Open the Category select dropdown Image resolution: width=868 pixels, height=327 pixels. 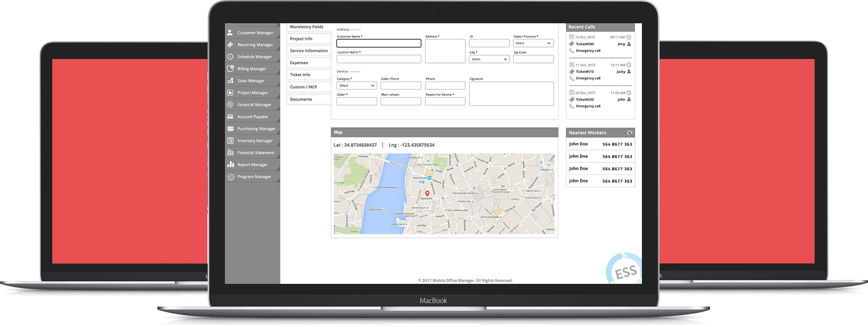(356, 86)
